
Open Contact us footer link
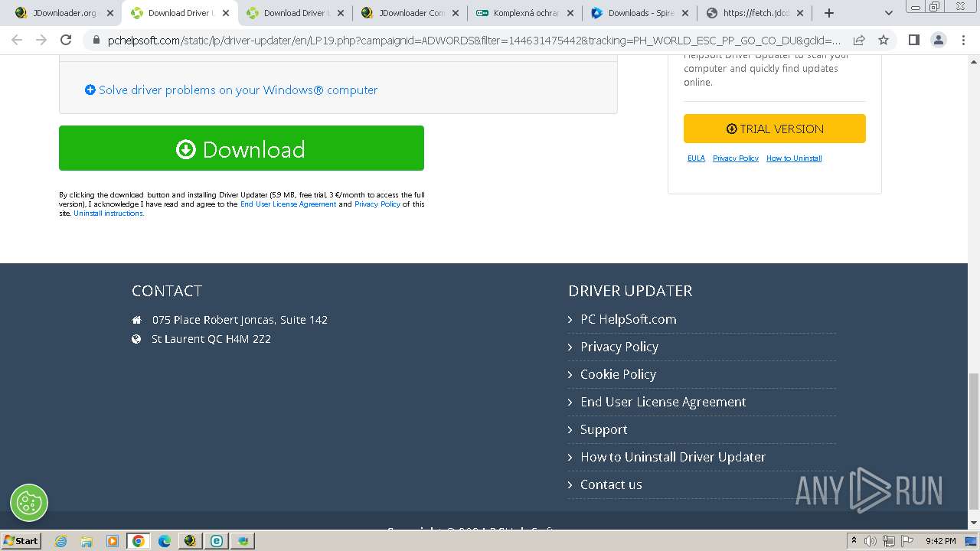[611, 484]
